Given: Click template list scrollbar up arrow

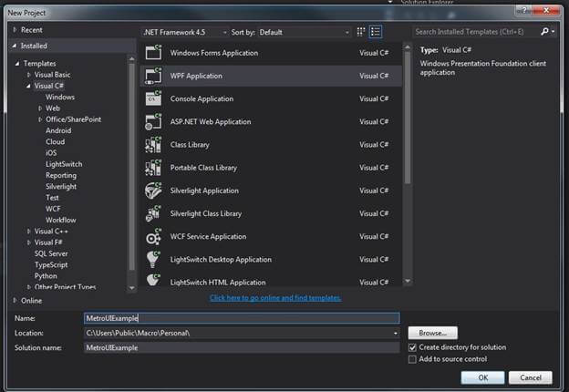Looking at the screenshot, I should pyautogui.click(x=408, y=47).
